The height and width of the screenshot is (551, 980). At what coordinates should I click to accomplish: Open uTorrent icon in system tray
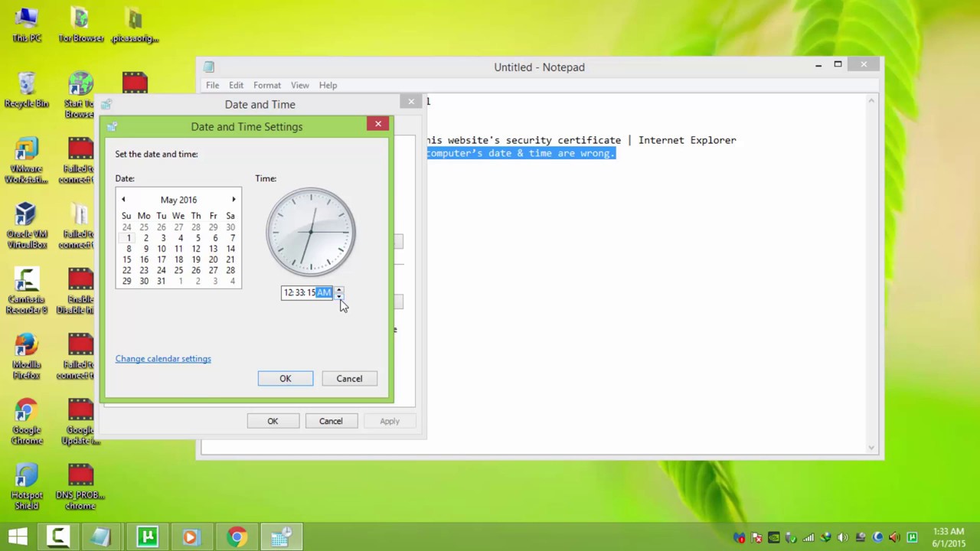tap(913, 537)
